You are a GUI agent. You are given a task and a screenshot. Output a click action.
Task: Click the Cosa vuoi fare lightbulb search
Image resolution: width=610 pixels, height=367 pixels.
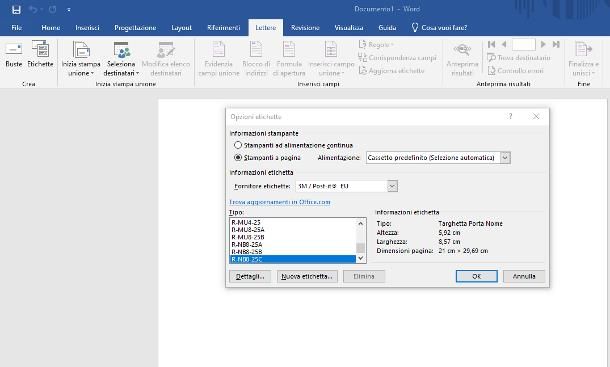click(439, 28)
